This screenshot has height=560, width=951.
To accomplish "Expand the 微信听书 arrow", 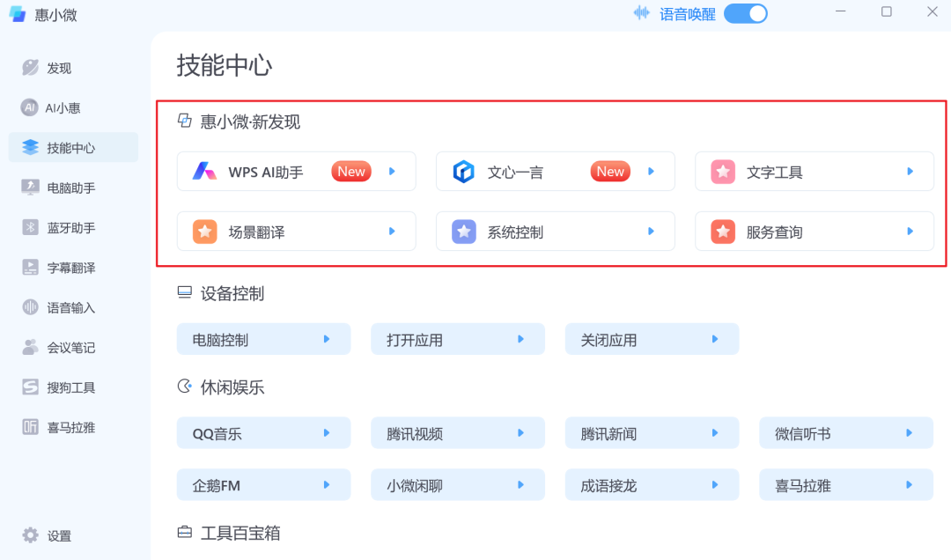I will click(x=909, y=432).
